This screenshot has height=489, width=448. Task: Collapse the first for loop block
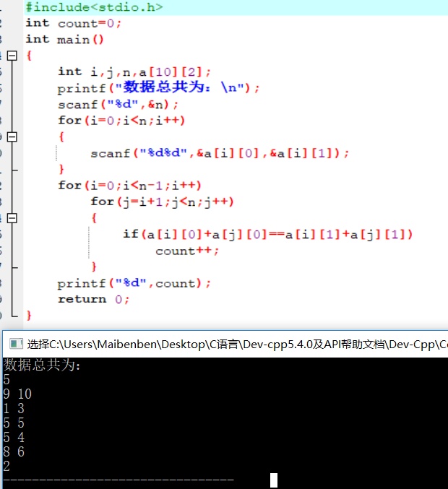point(11,137)
